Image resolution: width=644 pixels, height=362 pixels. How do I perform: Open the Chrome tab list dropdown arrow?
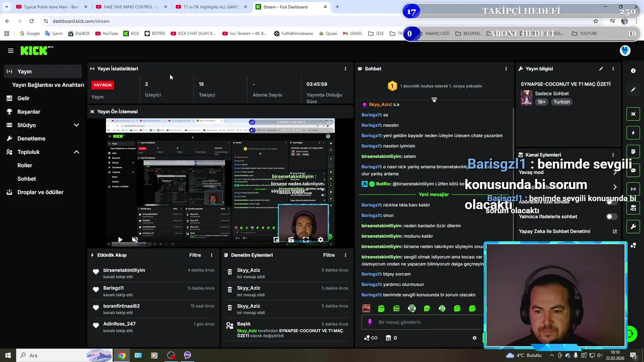[x=7, y=7]
